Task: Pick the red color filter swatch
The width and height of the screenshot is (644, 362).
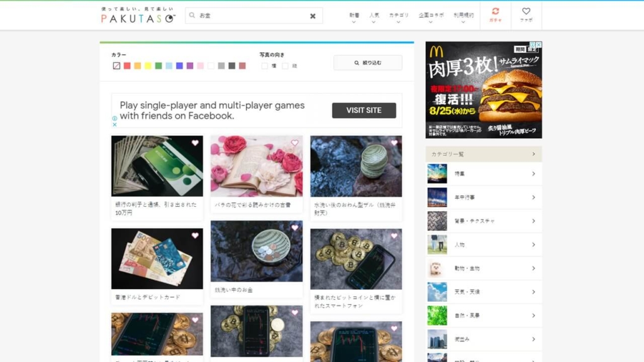Action: (x=127, y=65)
